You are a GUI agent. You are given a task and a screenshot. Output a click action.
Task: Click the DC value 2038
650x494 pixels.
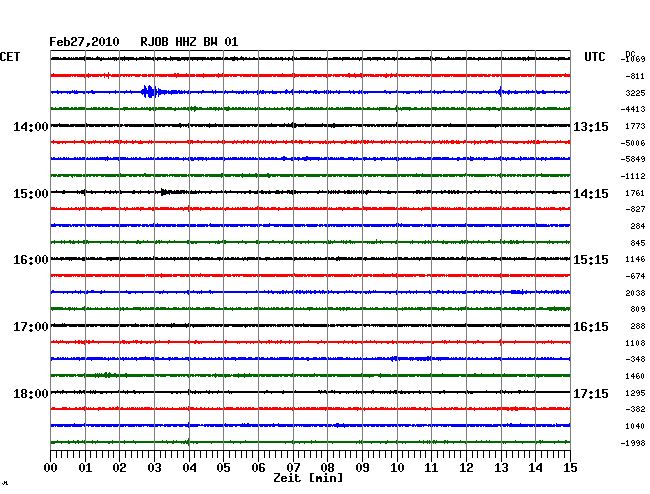pyautogui.click(x=635, y=293)
